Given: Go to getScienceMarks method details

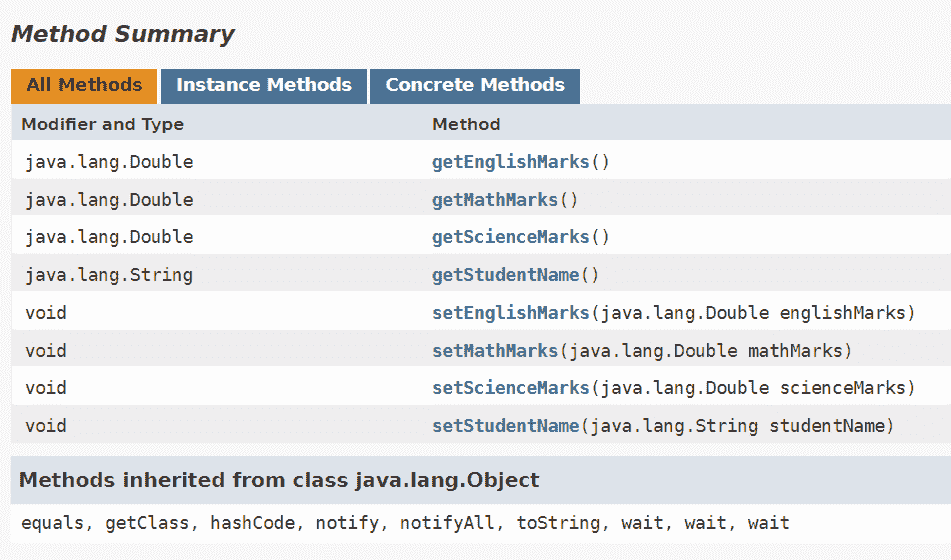Looking at the screenshot, I should point(510,237).
